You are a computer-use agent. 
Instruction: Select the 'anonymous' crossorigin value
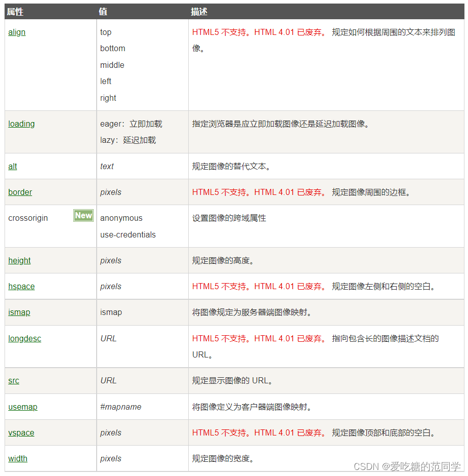[121, 218]
